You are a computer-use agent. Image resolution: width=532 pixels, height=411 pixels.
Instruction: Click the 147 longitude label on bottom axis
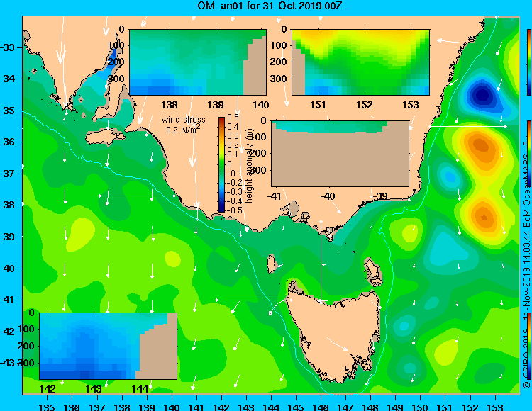pyautogui.click(x=345, y=407)
